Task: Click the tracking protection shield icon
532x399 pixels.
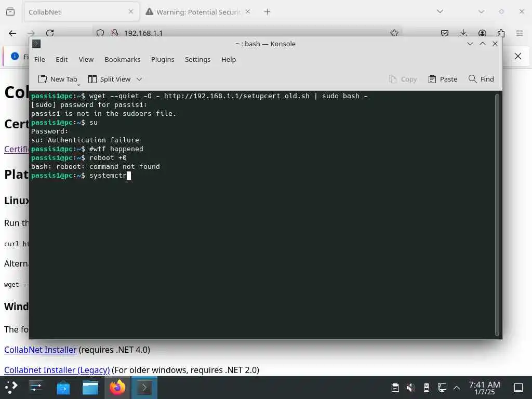Action: pyautogui.click(x=100, y=33)
